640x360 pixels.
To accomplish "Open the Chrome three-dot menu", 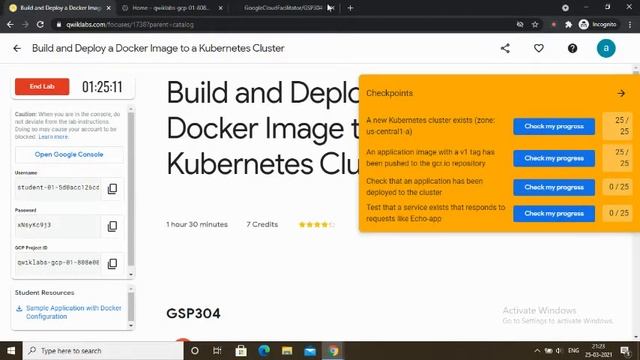I will pyautogui.click(x=630, y=24).
